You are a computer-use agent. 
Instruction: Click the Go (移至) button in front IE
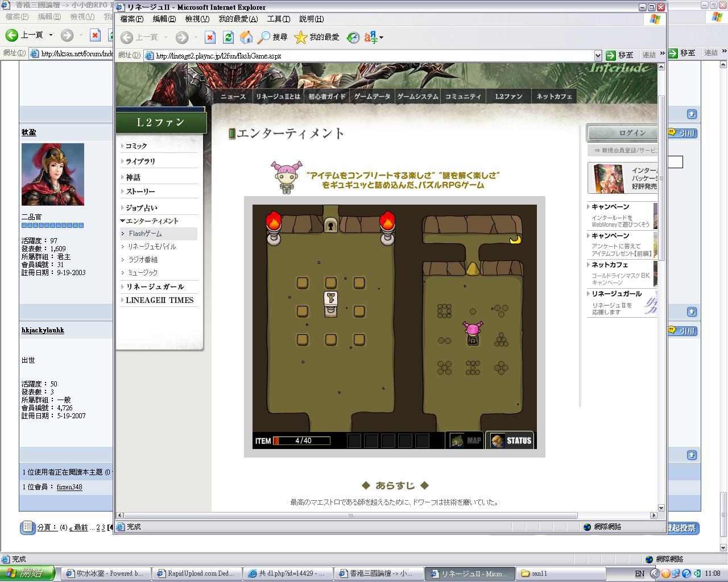coord(620,55)
